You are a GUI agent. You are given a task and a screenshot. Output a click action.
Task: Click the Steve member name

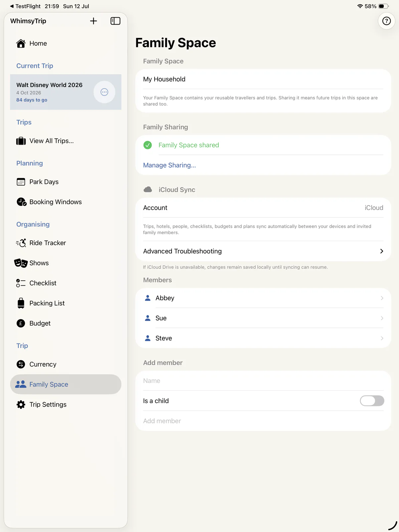[164, 338]
